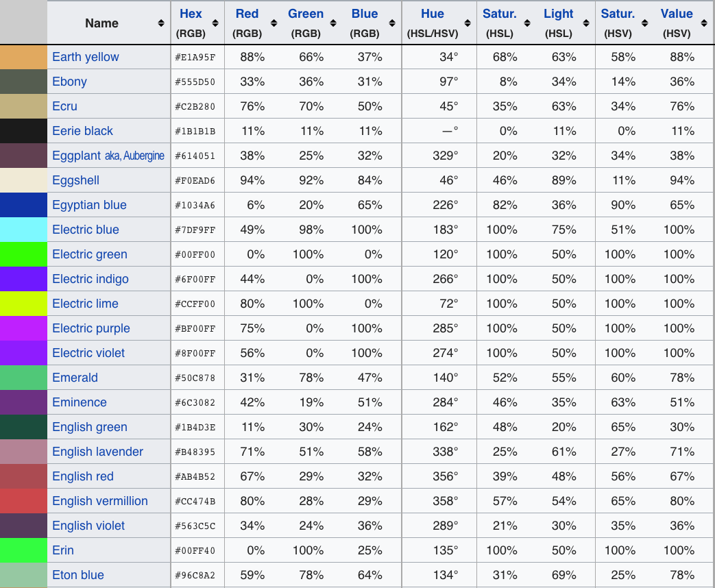Sort by Satur. (HSV) arrow icon

[x=645, y=23]
